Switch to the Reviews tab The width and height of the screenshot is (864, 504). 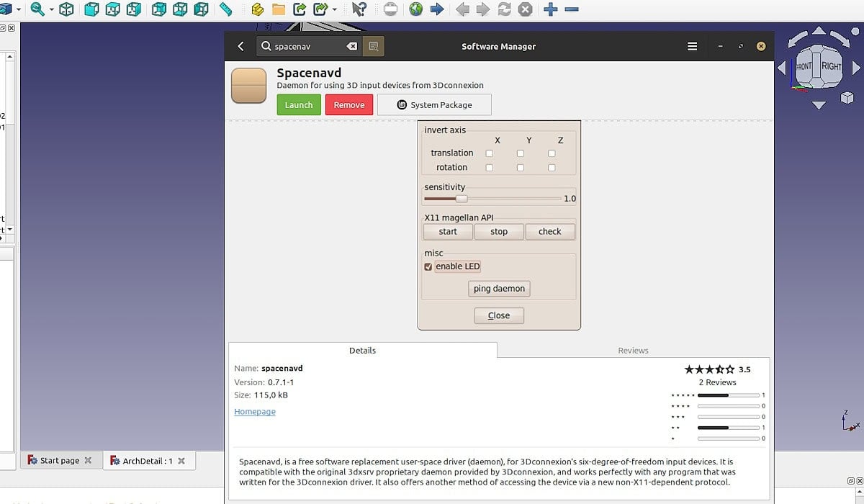coord(633,351)
